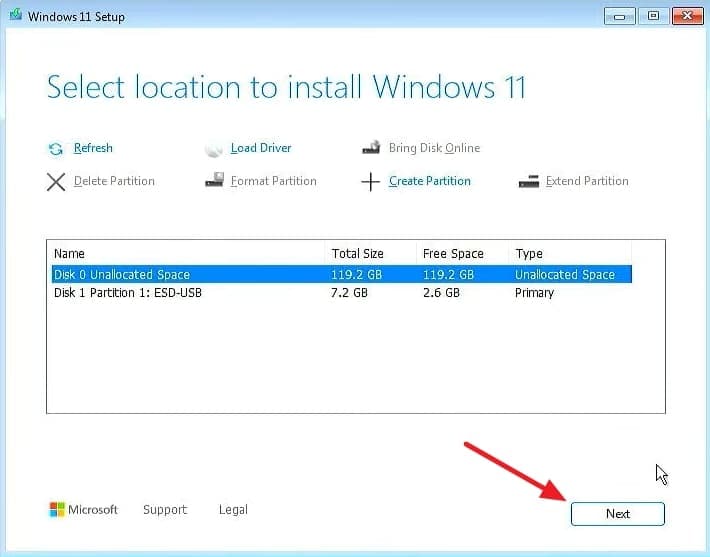Click the Refresh circular arrows icon

coord(55,149)
